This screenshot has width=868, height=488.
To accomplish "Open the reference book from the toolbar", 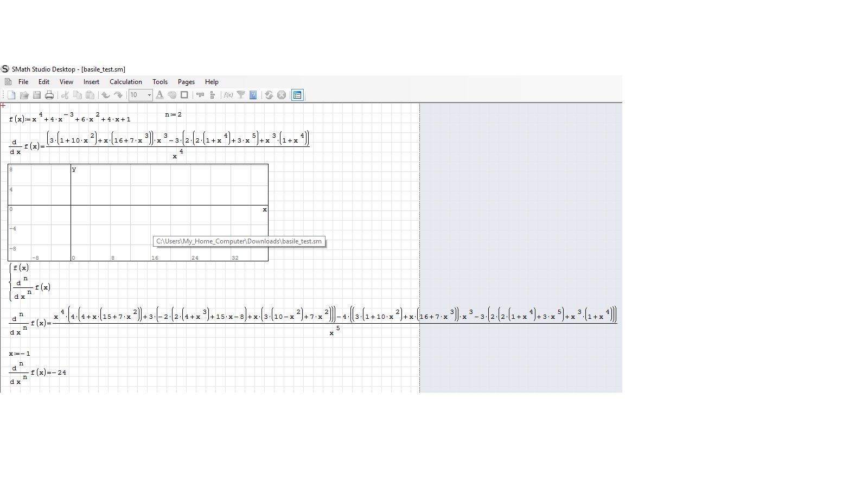I will click(x=253, y=95).
